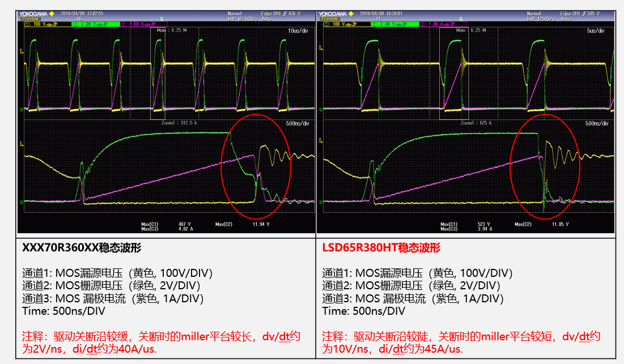
Task: Click the 4.02 A measurement value
Action: click(x=186, y=229)
